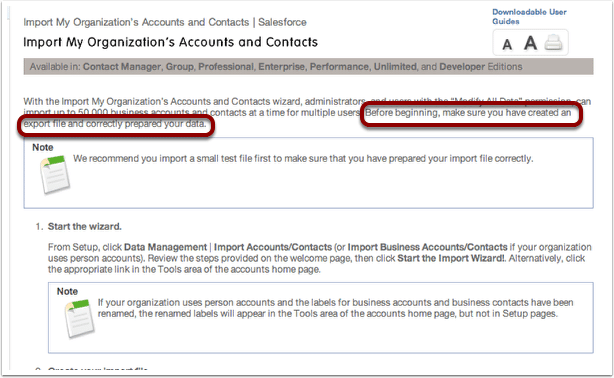Click the 'Start the wizard.' step heading
This screenshot has height=378, width=614.
point(85,226)
